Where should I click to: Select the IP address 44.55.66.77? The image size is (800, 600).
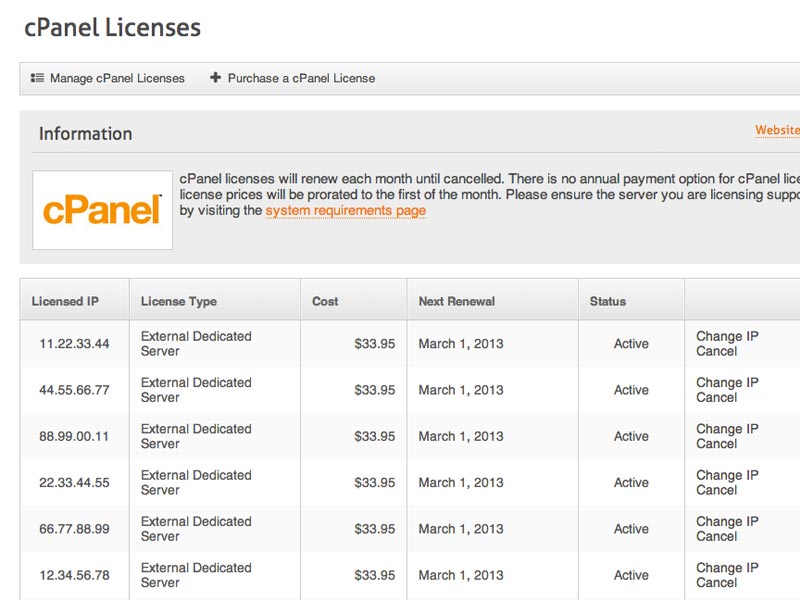click(x=74, y=390)
